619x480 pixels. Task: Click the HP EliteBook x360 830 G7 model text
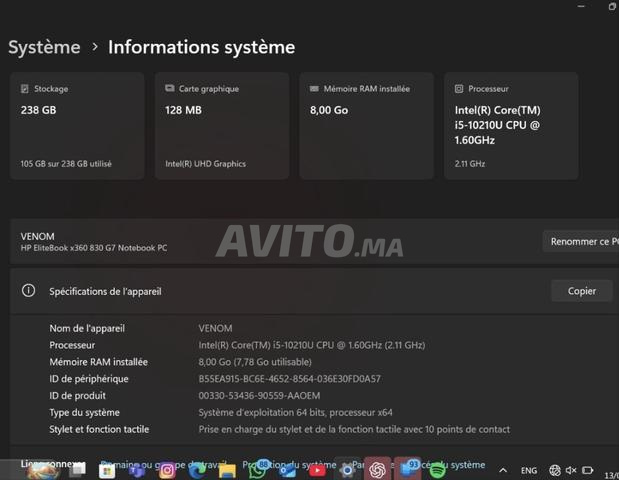(94, 248)
